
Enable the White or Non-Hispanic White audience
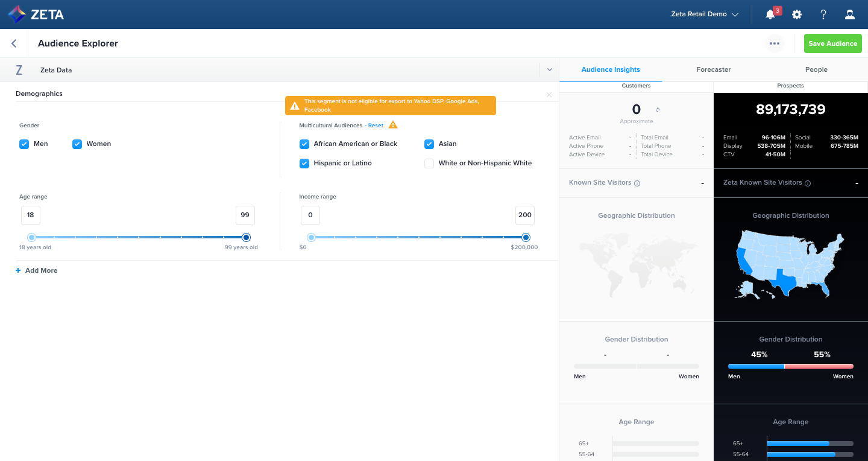click(x=429, y=163)
